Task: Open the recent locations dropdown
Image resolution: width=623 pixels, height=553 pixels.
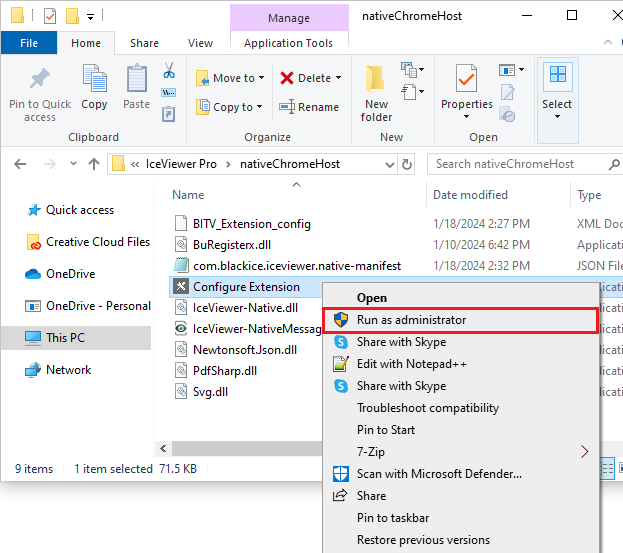Action: [73, 164]
